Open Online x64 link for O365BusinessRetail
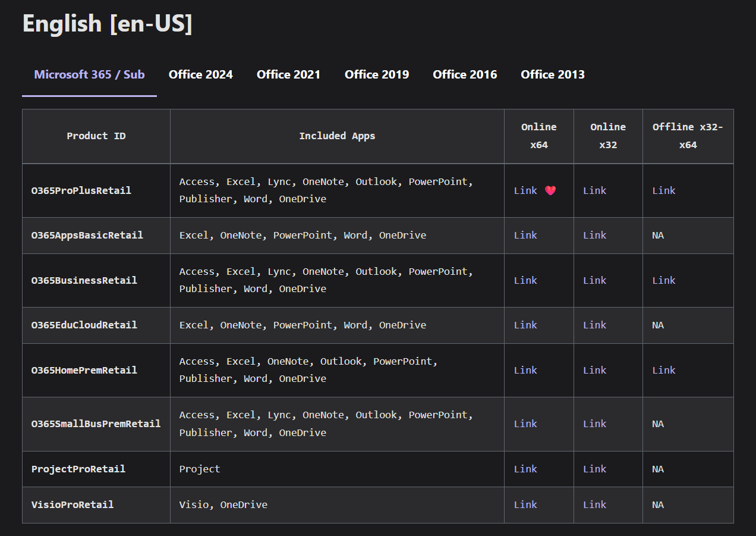 [x=525, y=280]
